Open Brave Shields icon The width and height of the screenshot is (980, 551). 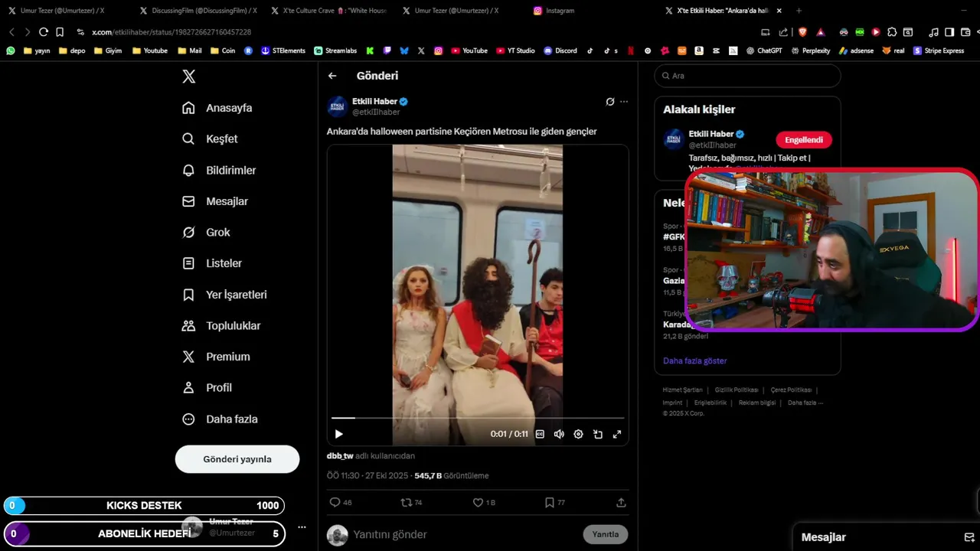point(802,32)
